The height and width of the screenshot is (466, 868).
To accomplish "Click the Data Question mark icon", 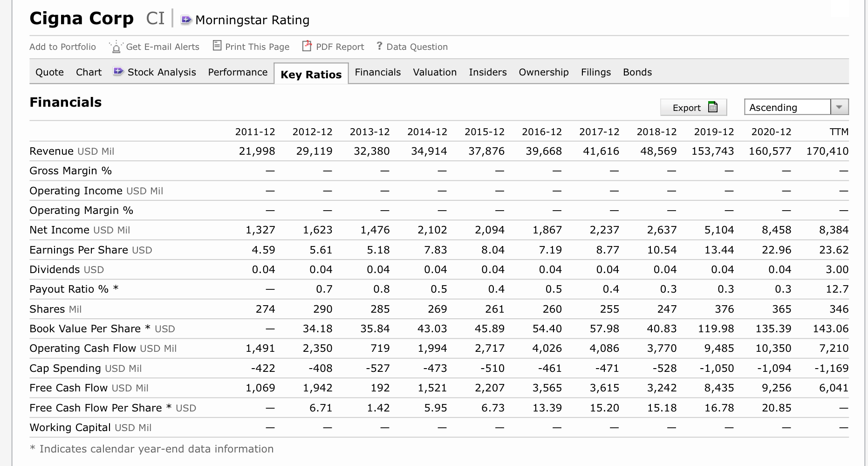I will [x=379, y=46].
